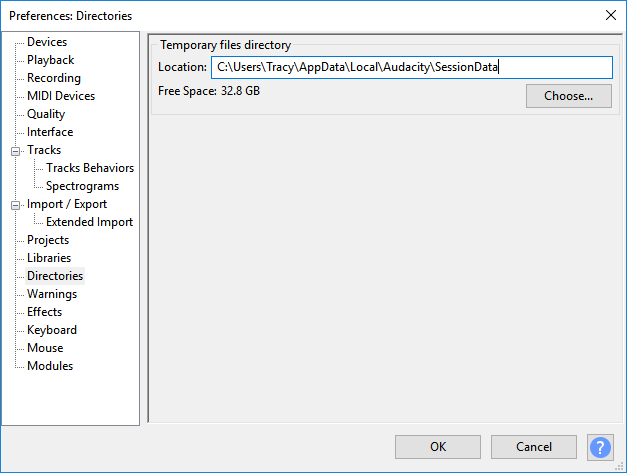
Task: Click the blue help question mark icon
Action: point(600,447)
